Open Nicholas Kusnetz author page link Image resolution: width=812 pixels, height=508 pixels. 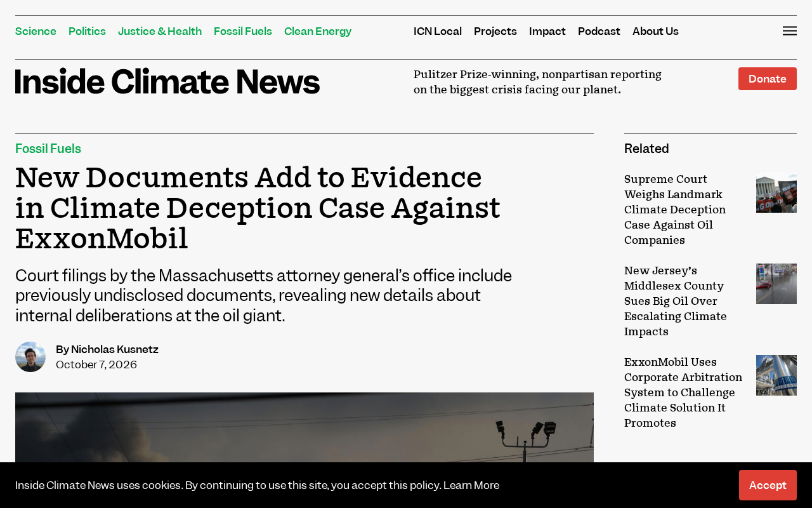(115, 349)
